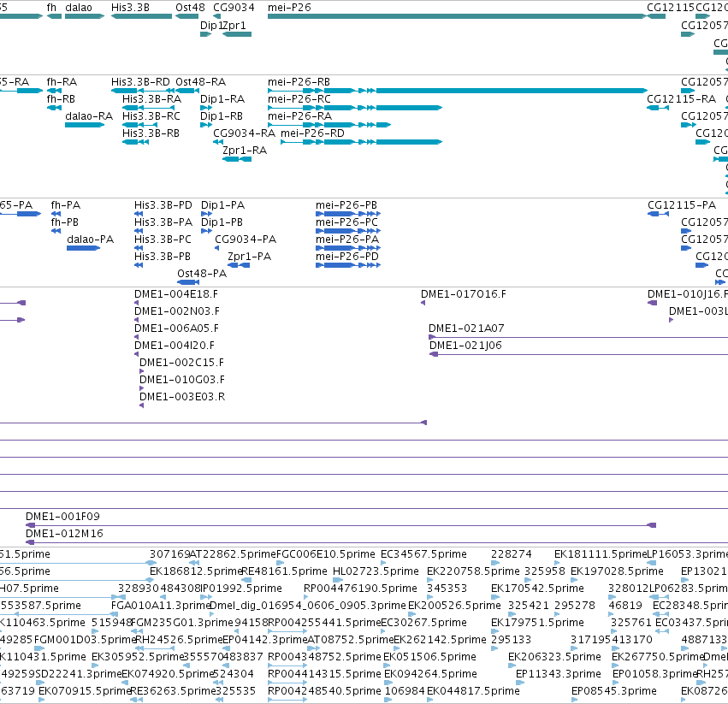The width and height of the screenshot is (728, 704).
Task: Click the DME1-021A07 clone label
Action: (x=466, y=328)
